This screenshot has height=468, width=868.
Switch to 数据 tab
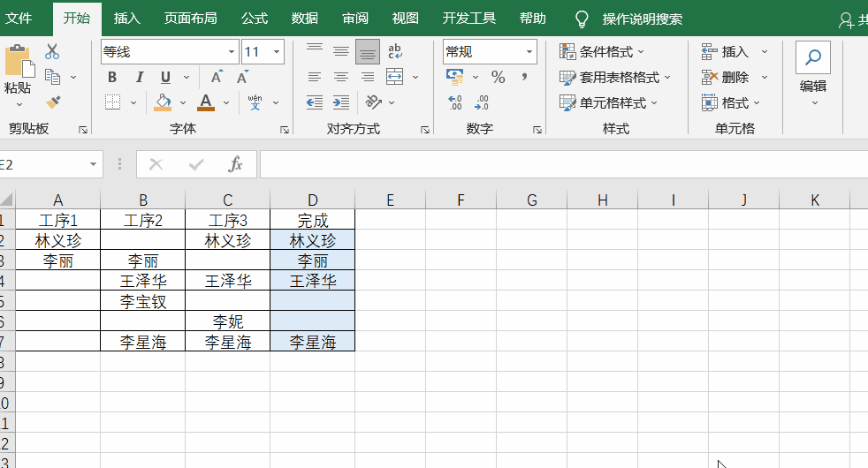305,19
